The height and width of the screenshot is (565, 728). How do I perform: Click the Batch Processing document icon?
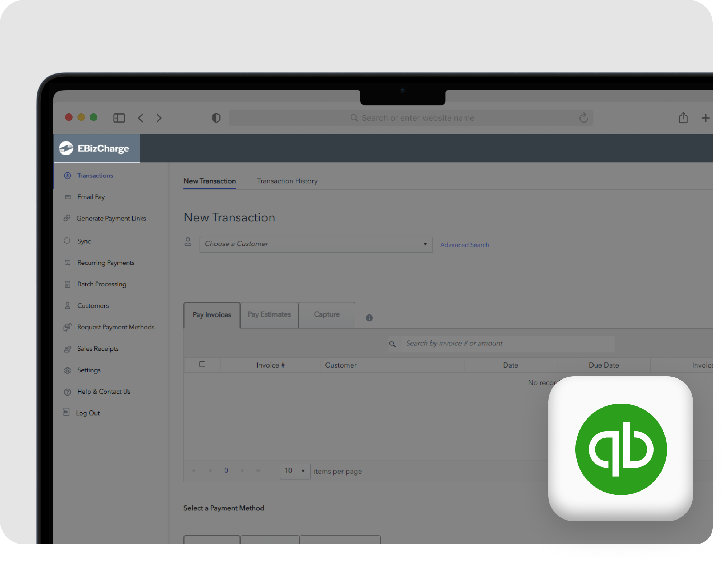tap(68, 284)
